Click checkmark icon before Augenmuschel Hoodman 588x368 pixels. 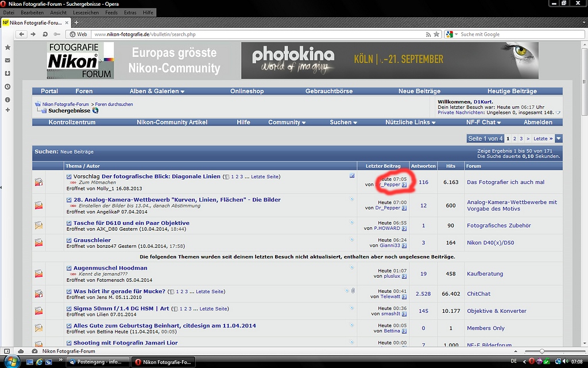click(x=69, y=268)
